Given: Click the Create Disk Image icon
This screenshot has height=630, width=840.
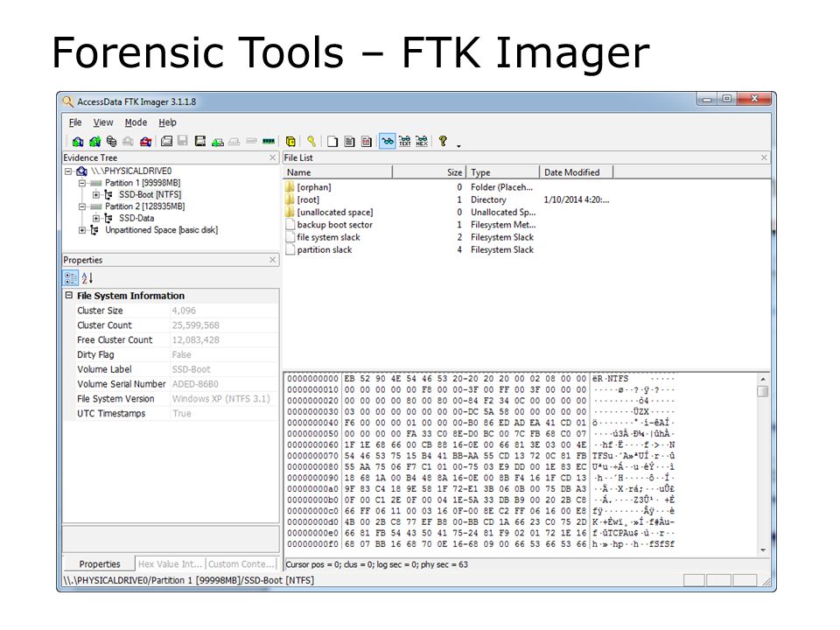Looking at the screenshot, I should (166, 142).
